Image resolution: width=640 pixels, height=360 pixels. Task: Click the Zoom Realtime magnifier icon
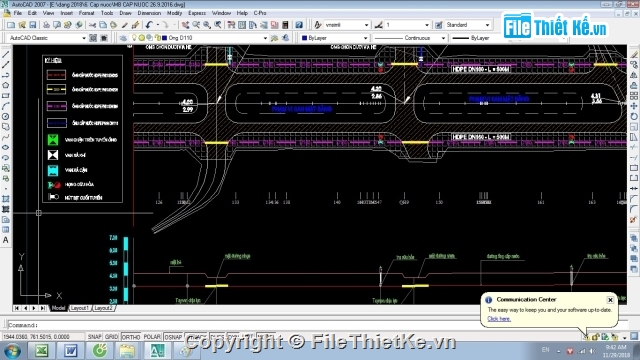pyautogui.click(x=196, y=25)
